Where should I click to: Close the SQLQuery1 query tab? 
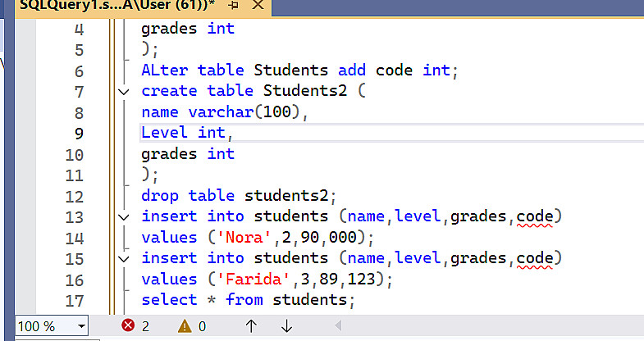(x=258, y=6)
